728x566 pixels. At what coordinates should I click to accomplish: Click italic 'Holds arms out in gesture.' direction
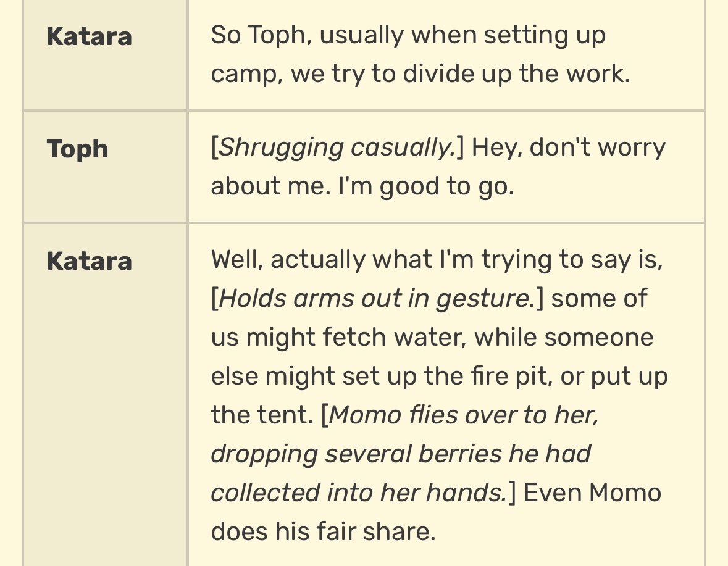point(377,298)
